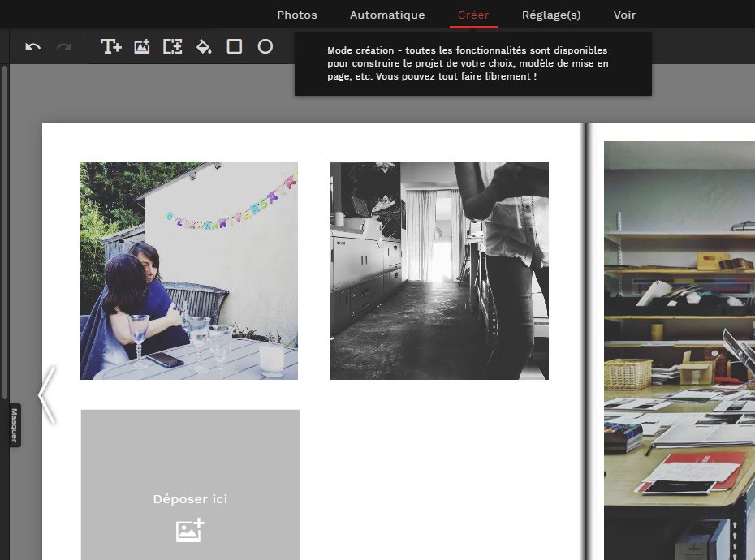Click the add image icon in toolbar
755x560 pixels.
[142, 47]
